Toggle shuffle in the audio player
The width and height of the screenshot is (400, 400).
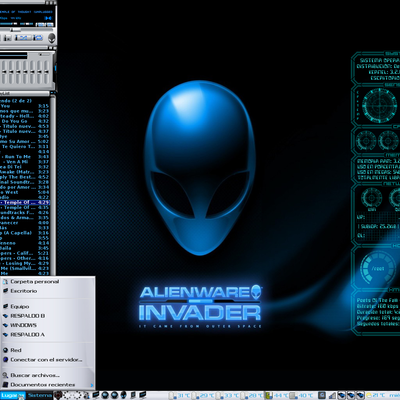[x=23, y=38]
